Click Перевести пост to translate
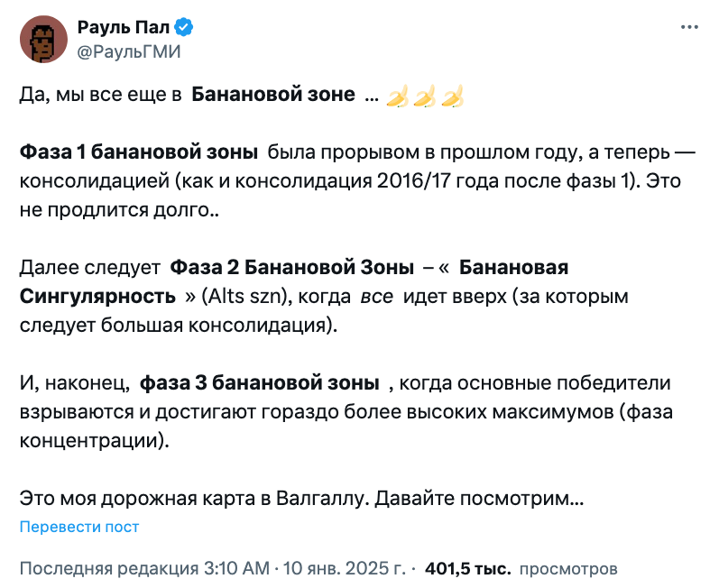Image resolution: width=719 pixels, height=588 pixels. (x=79, y=527)
